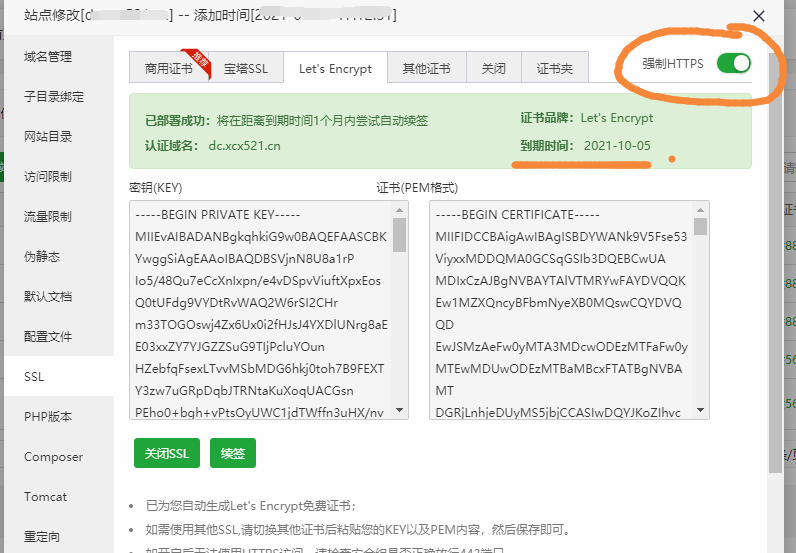Open the 证书夹 tab
Image resolution: width=796 pixels, height=553 pixels.
click(x=555, y=67)
